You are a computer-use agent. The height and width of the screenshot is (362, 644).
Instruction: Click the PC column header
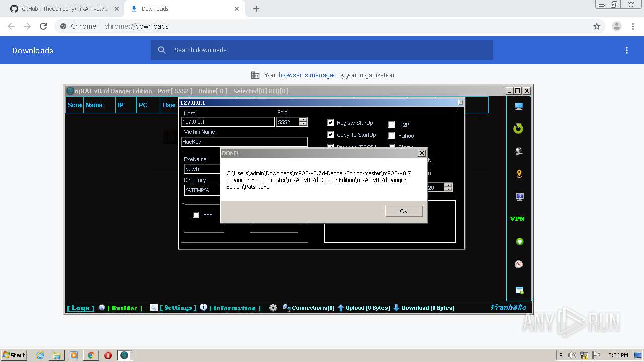(x=148, y=105)
